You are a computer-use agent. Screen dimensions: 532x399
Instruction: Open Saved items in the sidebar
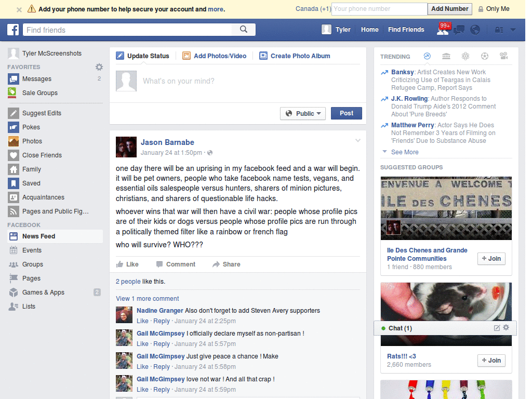pos(55,183)
